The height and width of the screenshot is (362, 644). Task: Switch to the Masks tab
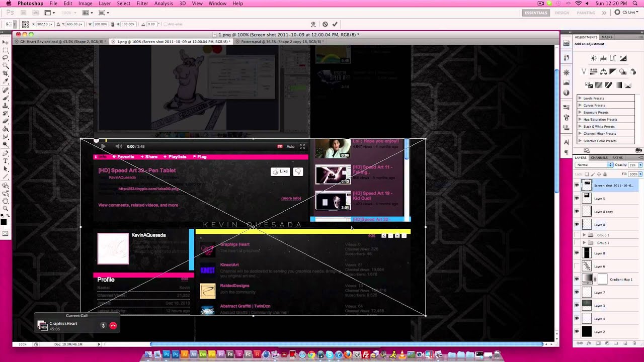[x=607, y=37]
